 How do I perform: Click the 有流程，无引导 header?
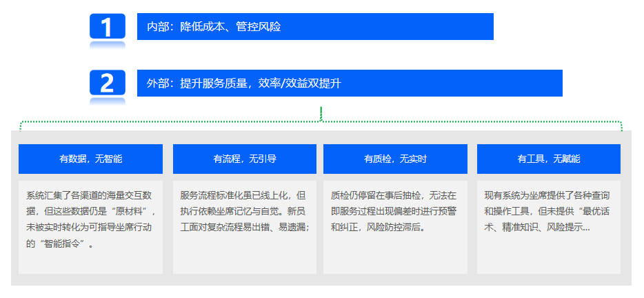point(244,159)
